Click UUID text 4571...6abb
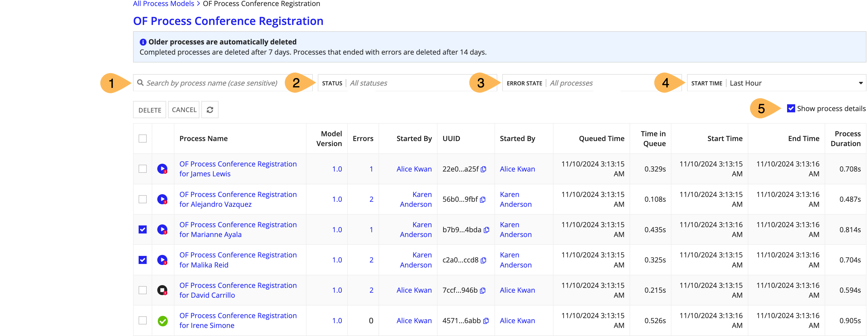The height and width of the screenshot is (336, 868). [461, 321]
